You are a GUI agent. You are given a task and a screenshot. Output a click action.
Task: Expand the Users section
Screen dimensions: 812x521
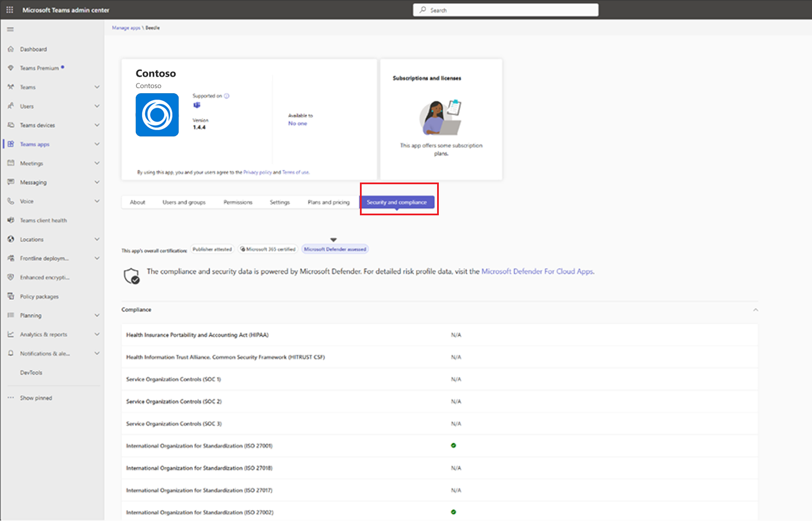tap(97, 106)
